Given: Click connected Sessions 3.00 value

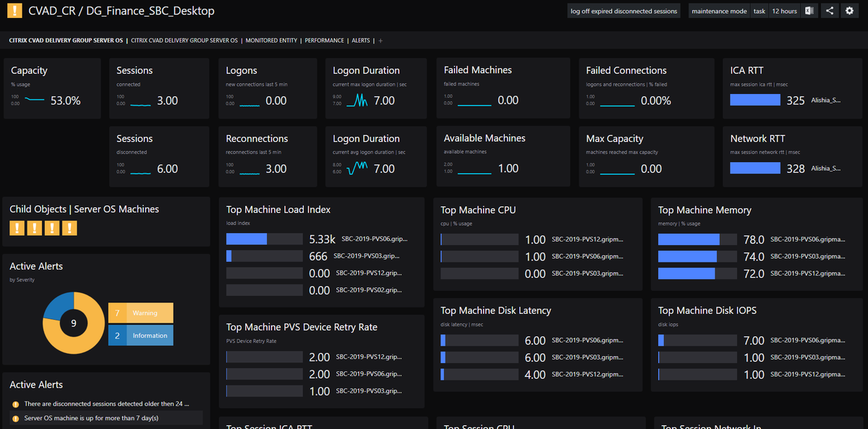Looking at the screenshot, I should point(167,101).
